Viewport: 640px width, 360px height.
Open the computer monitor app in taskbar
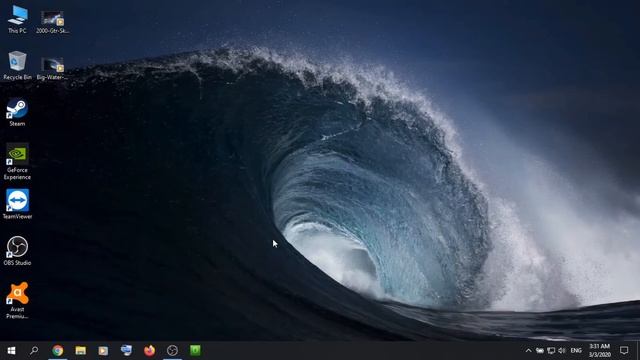tap(127, 351)
